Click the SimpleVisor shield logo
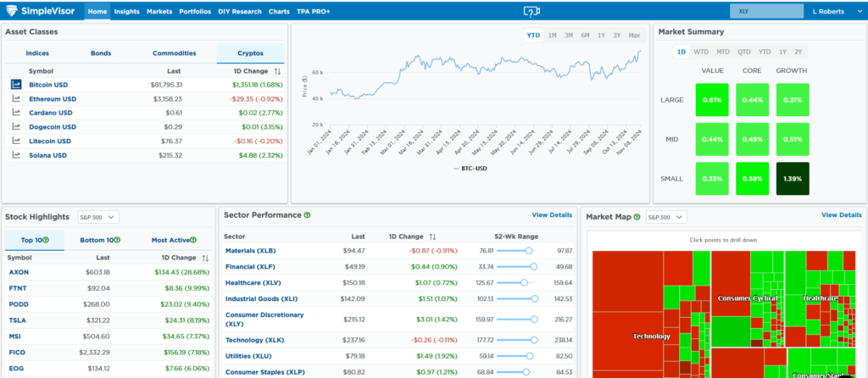Viewport: 868px width, 378px height. pos(12,11)
